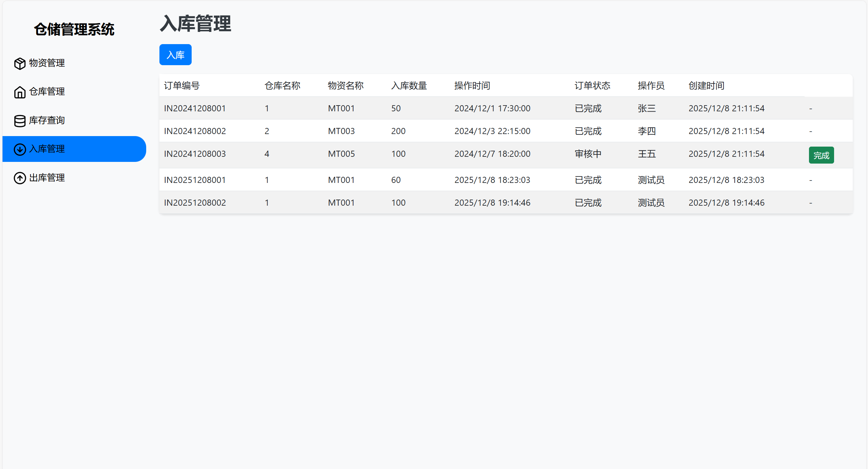Screen dimensions: 868x469
Task: Select order number IN20251208002
Action: coord(195,203)
